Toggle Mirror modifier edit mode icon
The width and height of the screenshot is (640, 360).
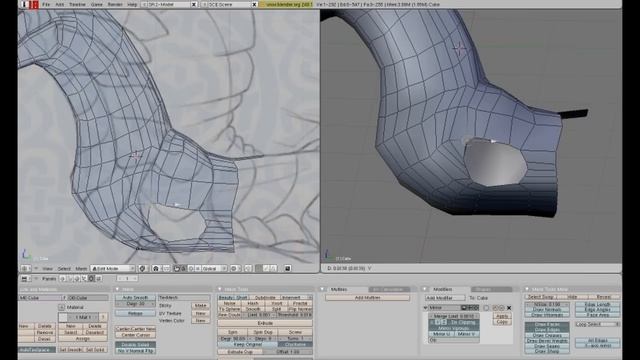pos(476,307)
